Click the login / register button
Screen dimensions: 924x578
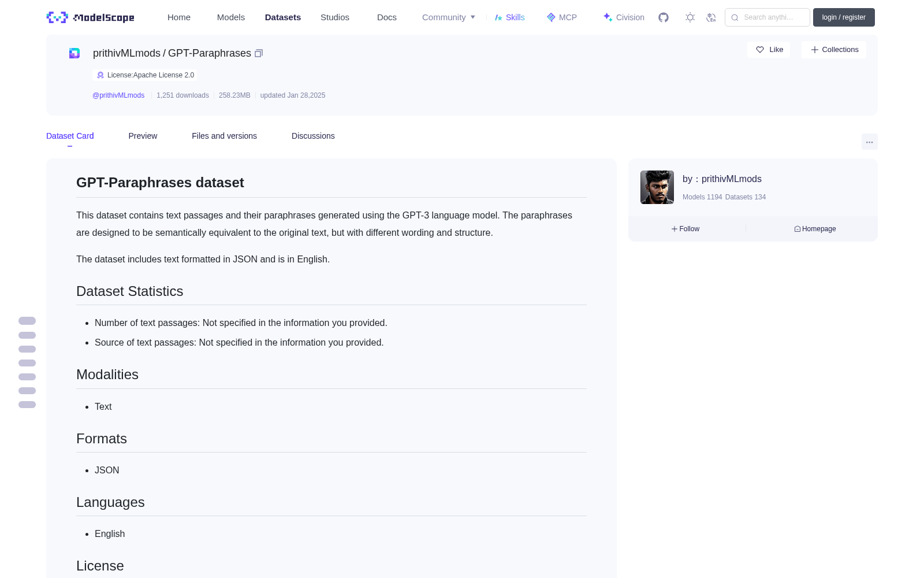click(844, 17)
